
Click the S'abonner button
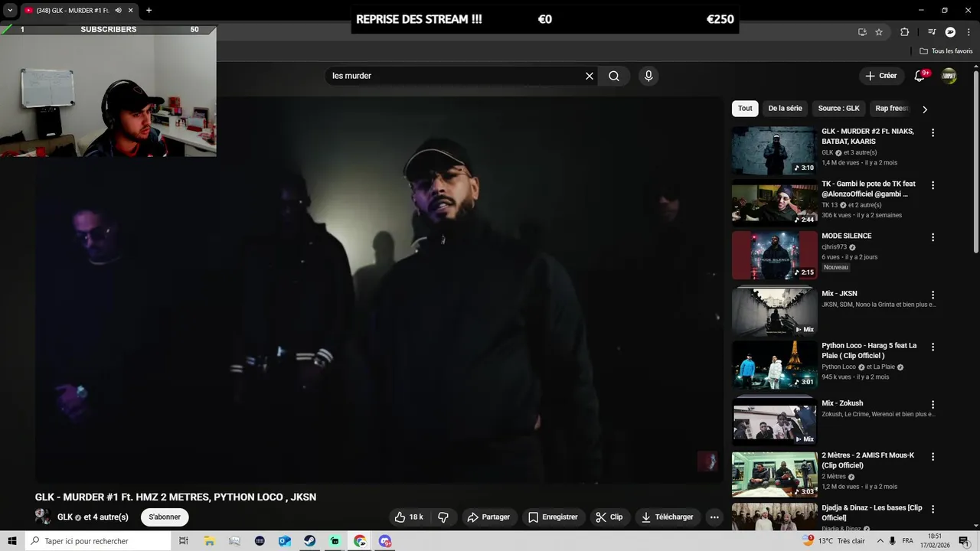coord(165,517)
